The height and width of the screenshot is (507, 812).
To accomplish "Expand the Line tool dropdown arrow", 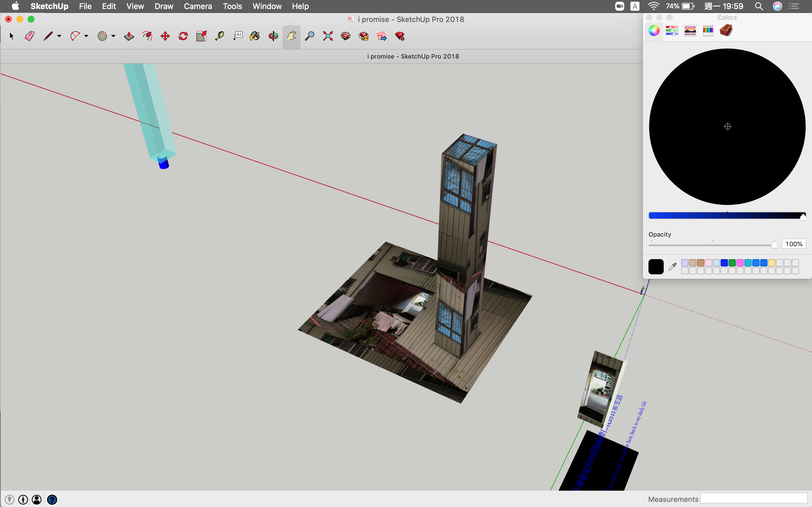I will (x=59, y=36).
